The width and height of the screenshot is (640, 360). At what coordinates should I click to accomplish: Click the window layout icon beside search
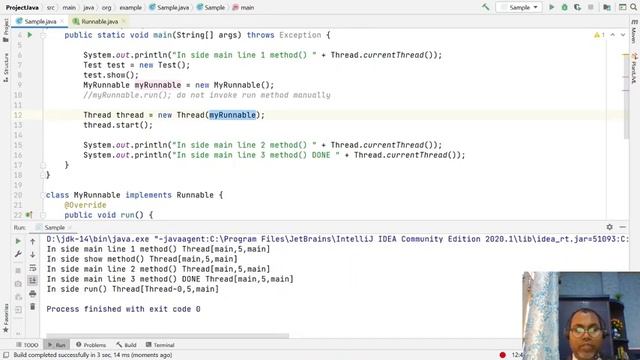(x=622, y=7)
